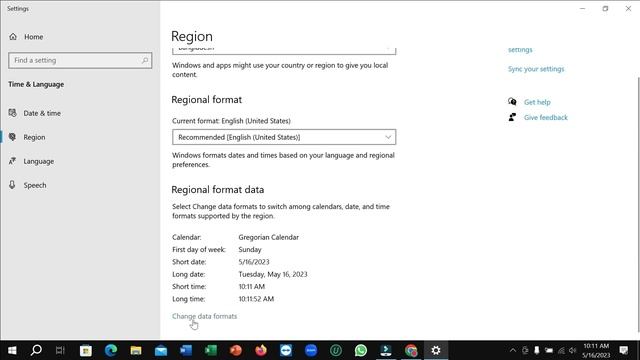The width and height of the screenshot is (640, 360).
Task: Open the partially hidden country dropdown
Action: [284, 50]
